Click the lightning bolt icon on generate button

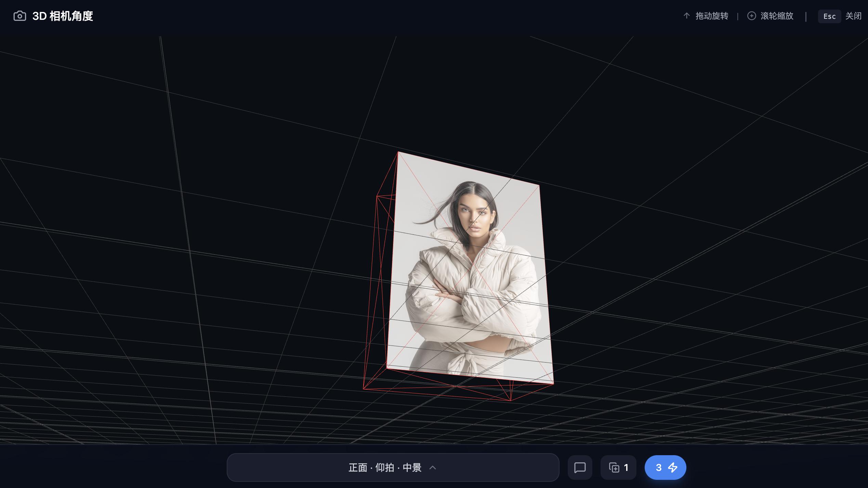point(673,467)
